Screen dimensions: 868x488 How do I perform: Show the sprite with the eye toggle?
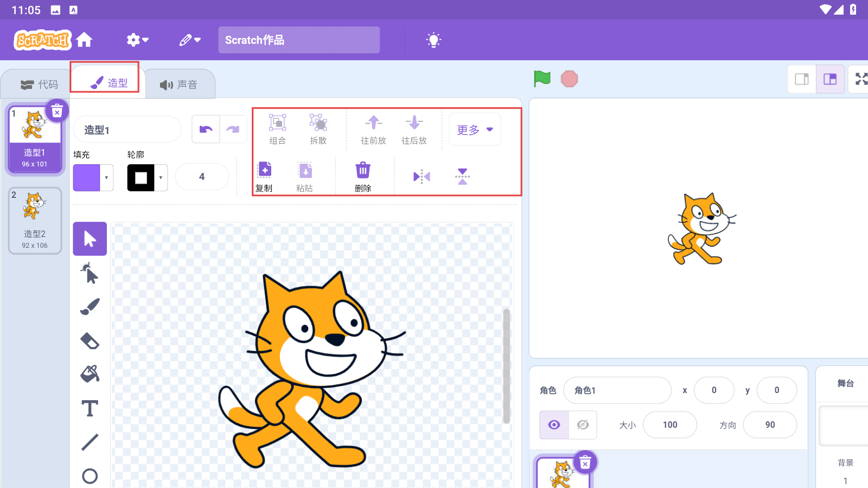tap(554, 425)
